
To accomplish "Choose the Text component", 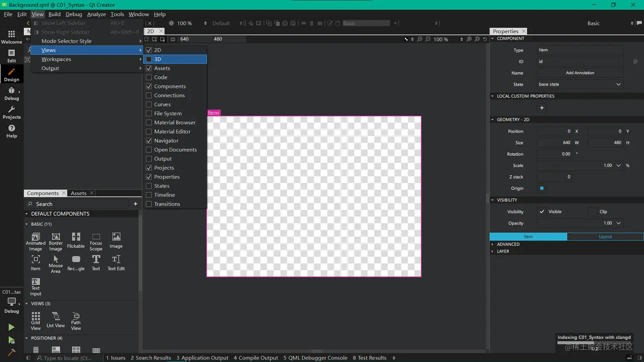I will [x=96, y=263].
